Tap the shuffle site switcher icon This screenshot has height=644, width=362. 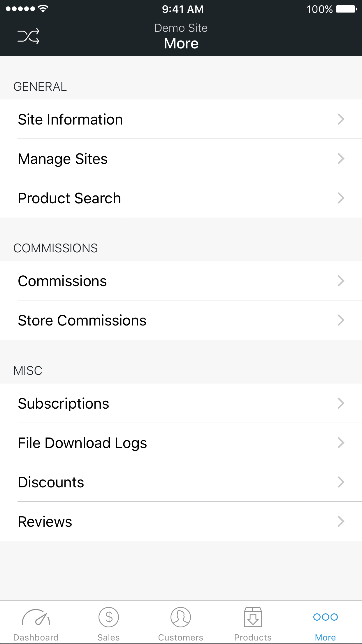tap(28, 36)
